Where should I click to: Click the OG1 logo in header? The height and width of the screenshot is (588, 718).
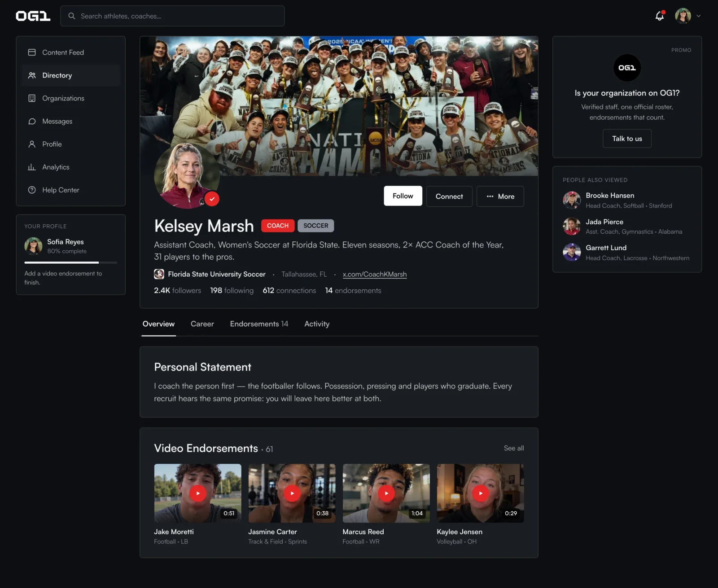click(x=33, y=16)
